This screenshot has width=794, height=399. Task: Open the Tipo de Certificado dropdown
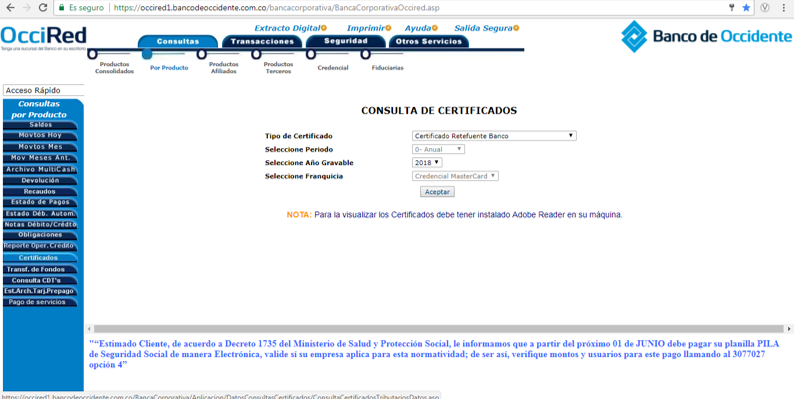point(494,136)
